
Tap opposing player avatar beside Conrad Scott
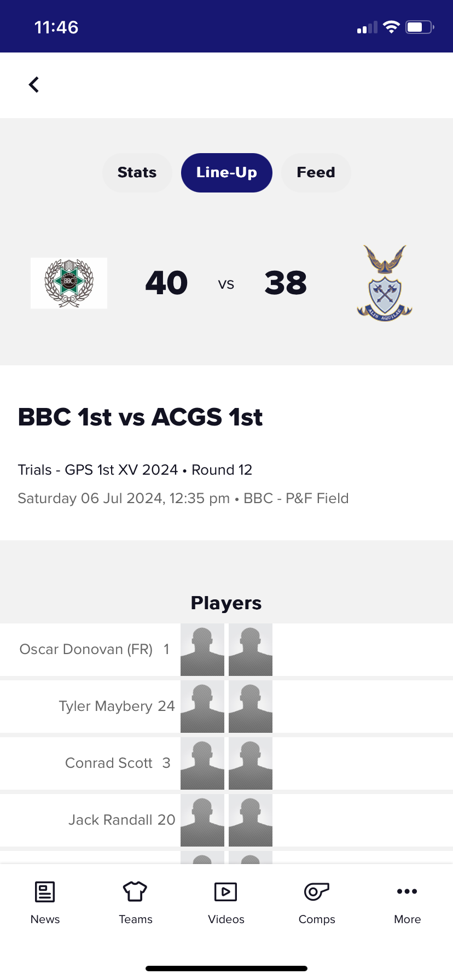(251, 763)
